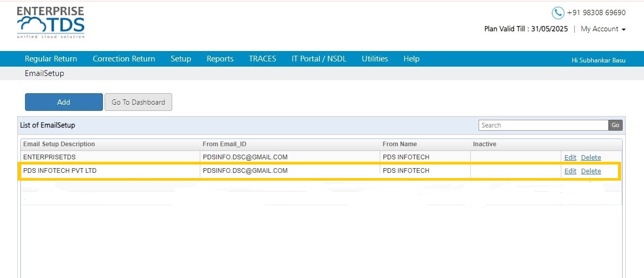Click Go To Dashboard button
The height and width of the screenshot is (278, 644).
(138, 102)
